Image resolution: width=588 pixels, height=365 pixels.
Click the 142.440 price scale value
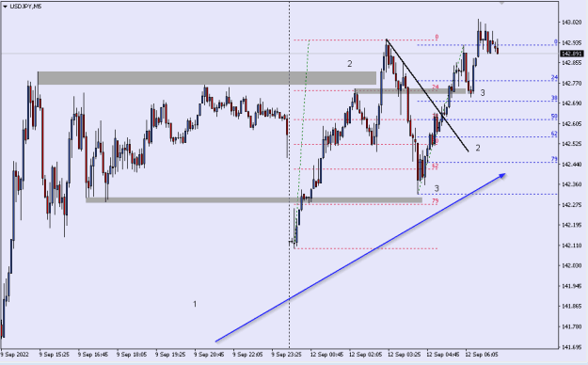coord(571,164)
